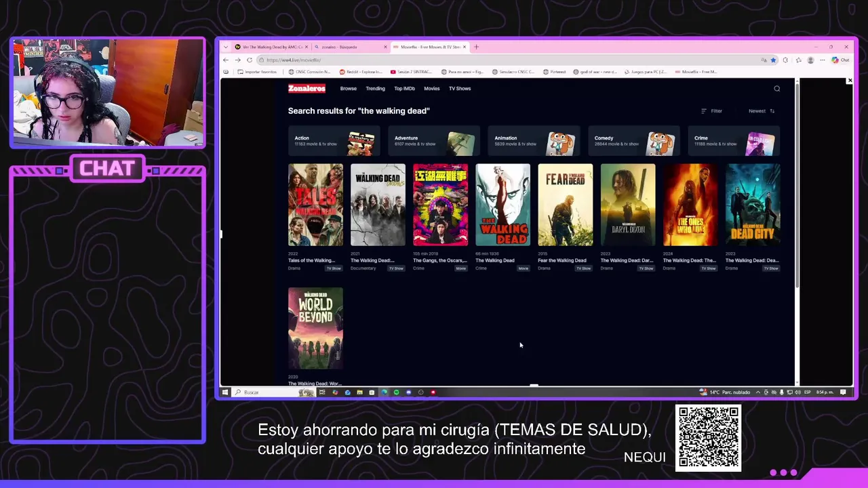Open tab list chevron in browser

click(226, 47)
